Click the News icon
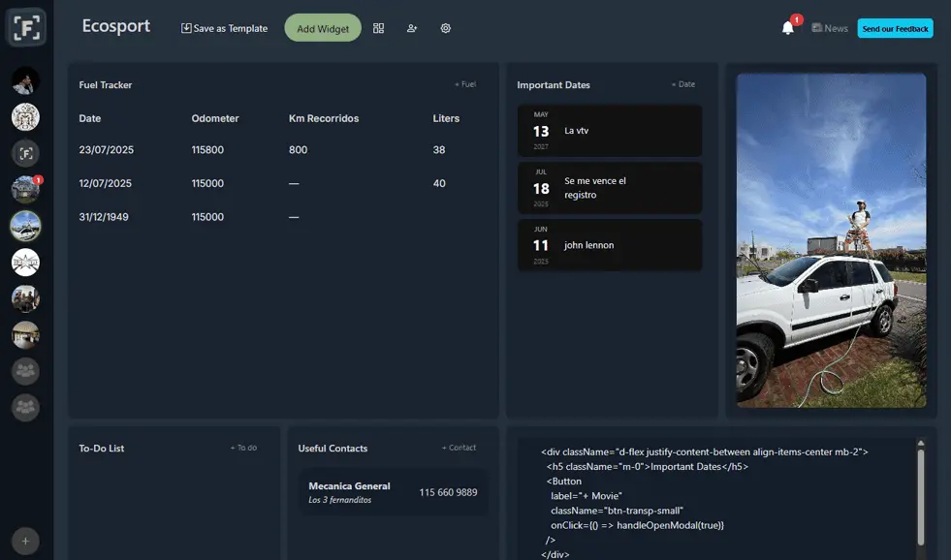 coord(817,28)
